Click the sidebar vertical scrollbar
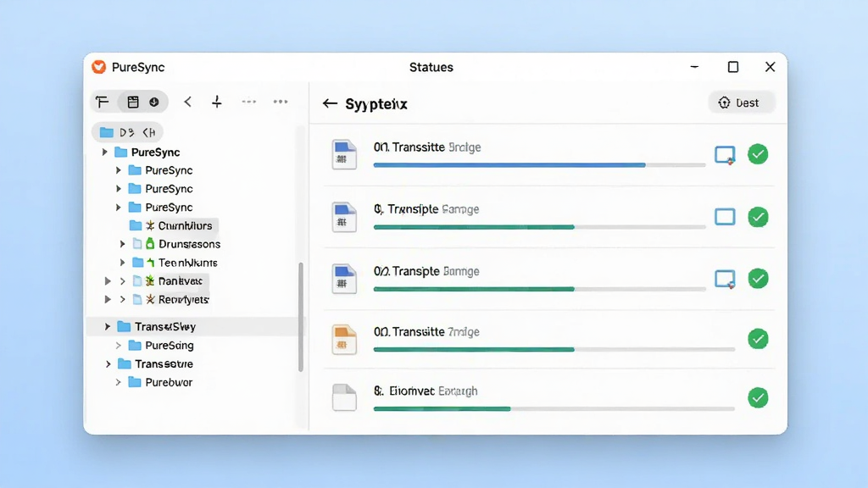This screenshot has width=868, height=488. pos(301,317)
